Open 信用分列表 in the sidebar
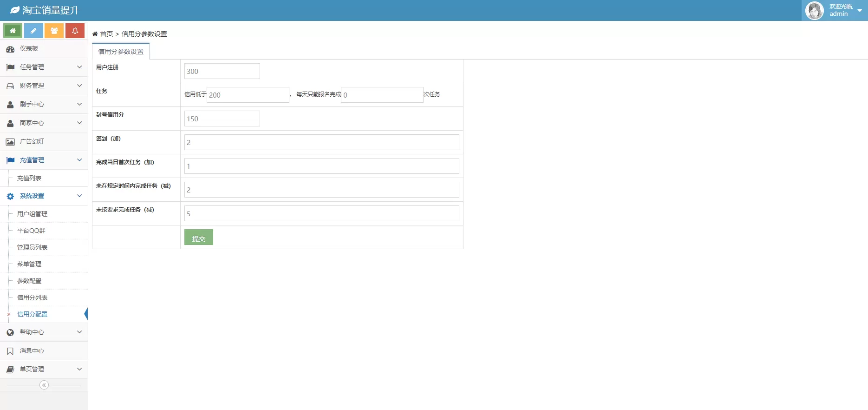868x410 pixels. [32, 298]
